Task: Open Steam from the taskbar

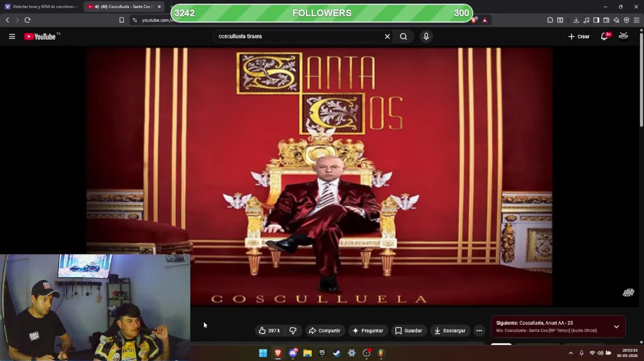Action: [337, 353]
